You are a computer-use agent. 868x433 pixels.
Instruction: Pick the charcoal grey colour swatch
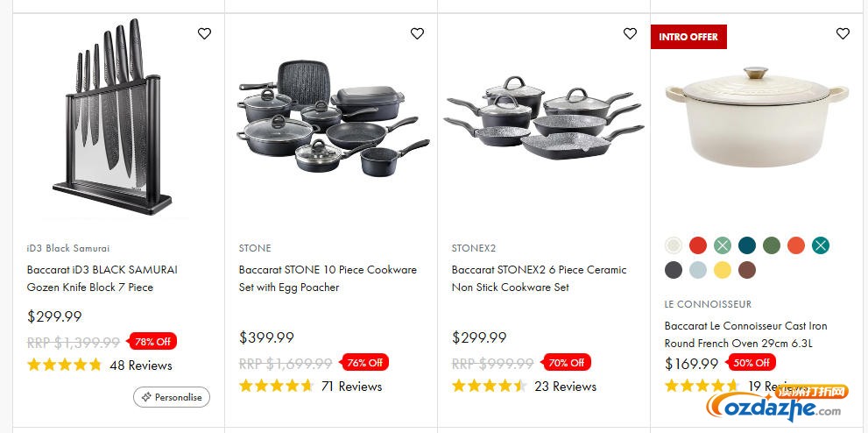tap(673, 270)
